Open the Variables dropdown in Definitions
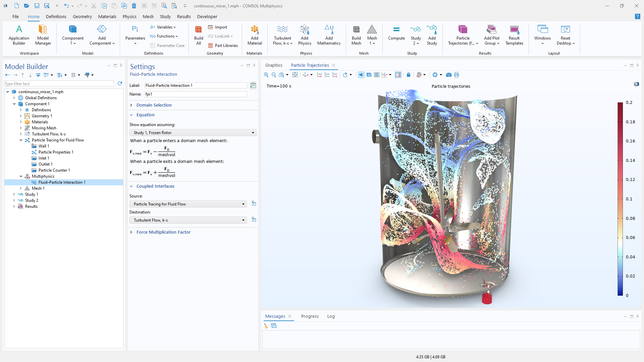Viewport: 644px width, 362px height. 163,27
